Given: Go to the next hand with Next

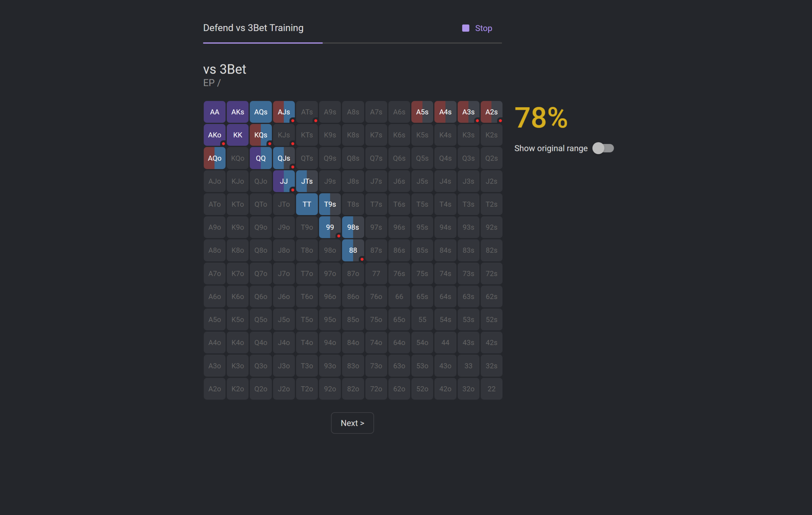Looking at the screenshot, I should (x=352, y=423).
